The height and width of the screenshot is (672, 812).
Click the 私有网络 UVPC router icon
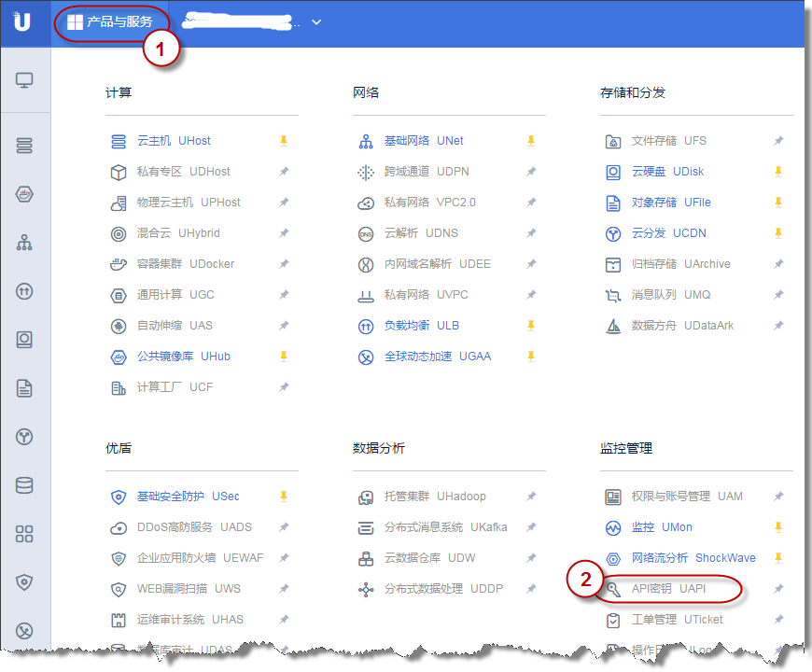click(x=366, y=296)
